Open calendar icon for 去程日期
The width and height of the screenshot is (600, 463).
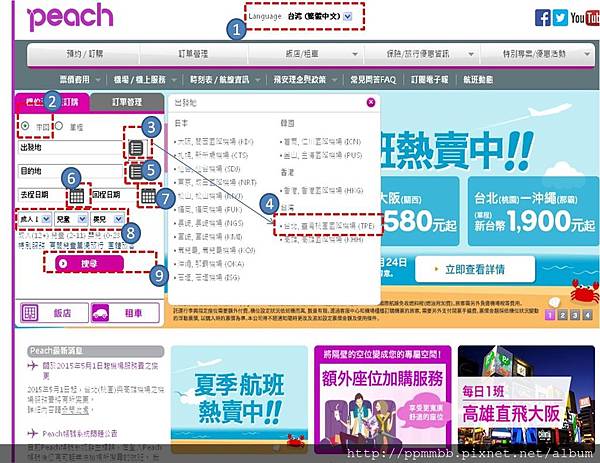pyautogui.click(x=77, y=196)
